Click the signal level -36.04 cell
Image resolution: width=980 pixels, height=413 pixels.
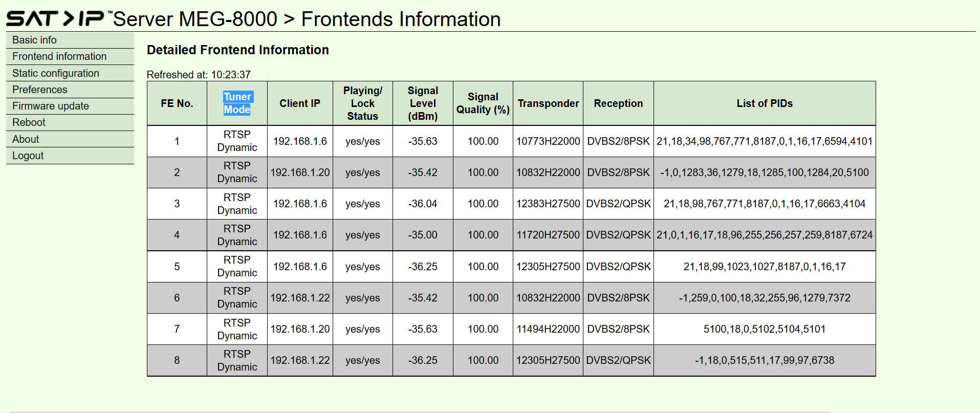[423, 204]
